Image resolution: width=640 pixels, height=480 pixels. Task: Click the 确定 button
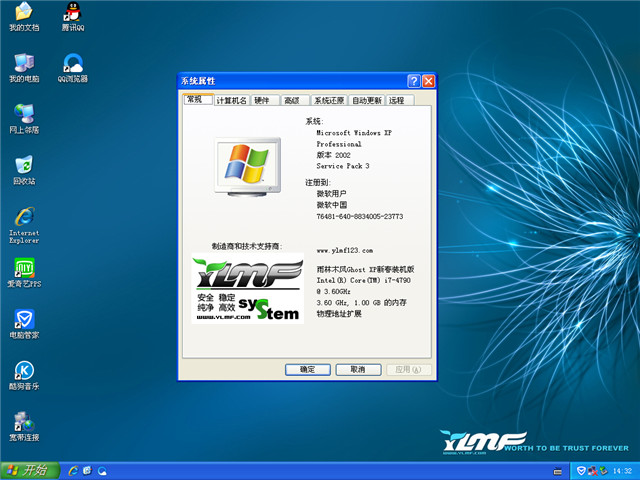pyautogui.click(x=307, y=369)
